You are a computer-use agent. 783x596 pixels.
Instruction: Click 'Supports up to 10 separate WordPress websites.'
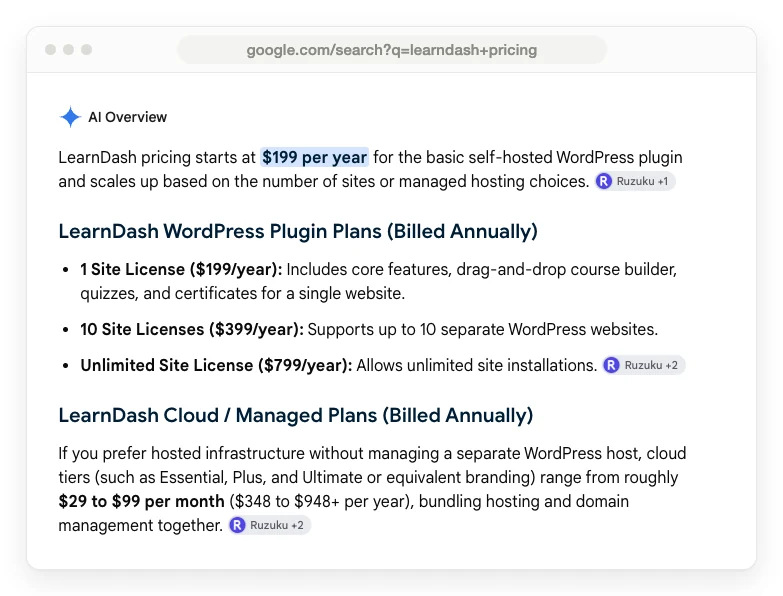[x=483, y=329]
